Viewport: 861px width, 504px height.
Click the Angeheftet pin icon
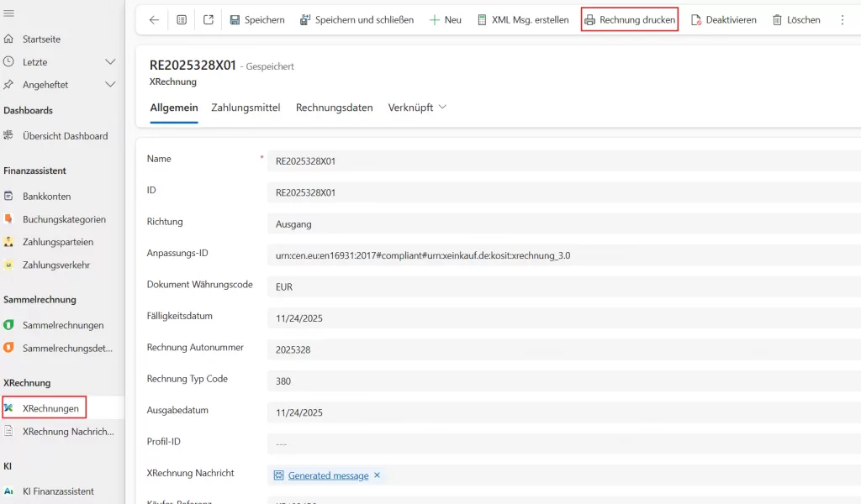8,85
